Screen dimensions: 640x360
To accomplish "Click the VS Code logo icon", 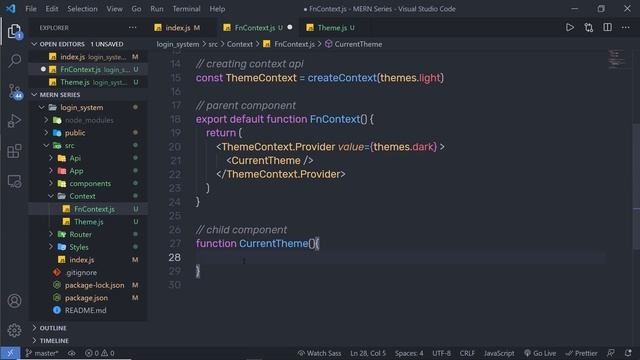I will (x=11, y=9).
